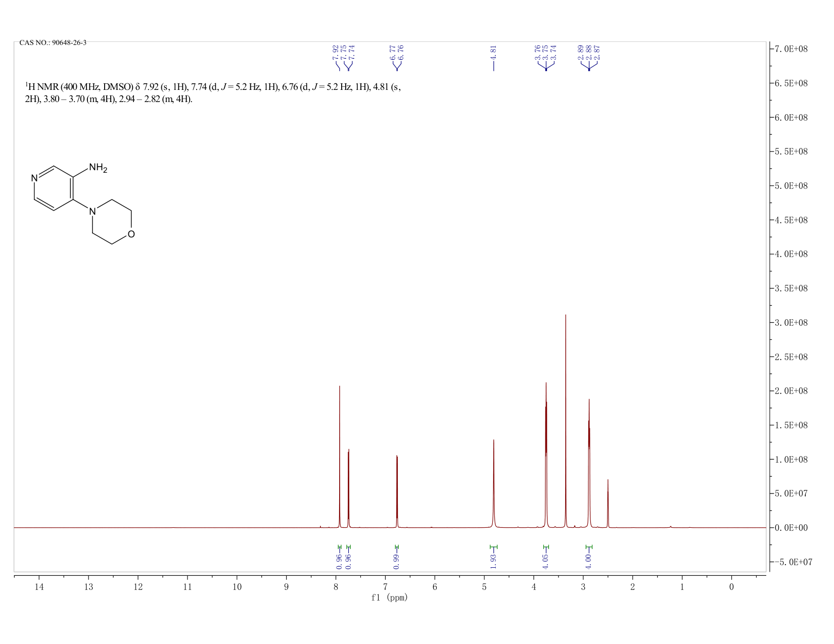Screen dimensions: 834x644
Task: Click the NH2 group in the structure
Action: (98, 168)
